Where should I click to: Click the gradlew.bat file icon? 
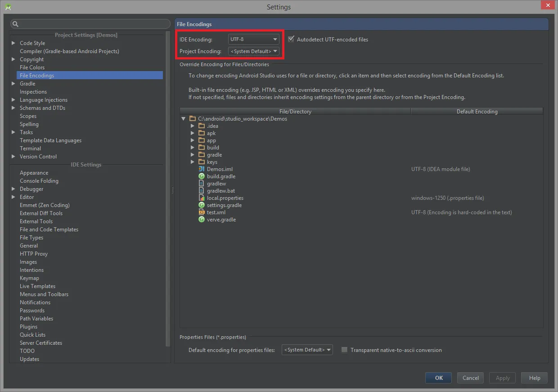coord(202,191)
